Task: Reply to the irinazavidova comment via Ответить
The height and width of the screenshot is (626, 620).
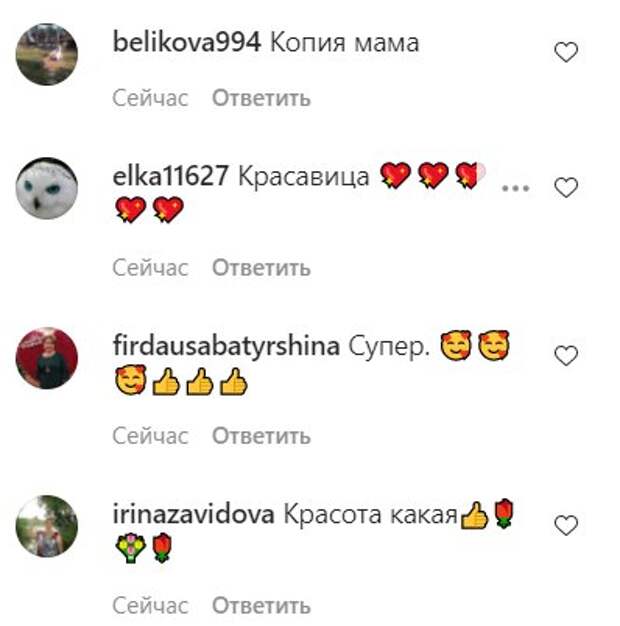Action: [261, 606]
